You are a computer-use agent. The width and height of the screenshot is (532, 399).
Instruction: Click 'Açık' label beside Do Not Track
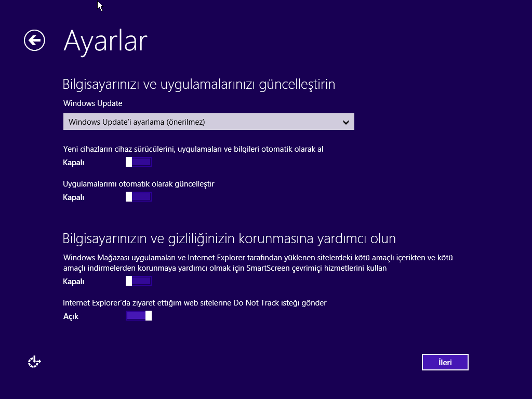coord(71,316)
